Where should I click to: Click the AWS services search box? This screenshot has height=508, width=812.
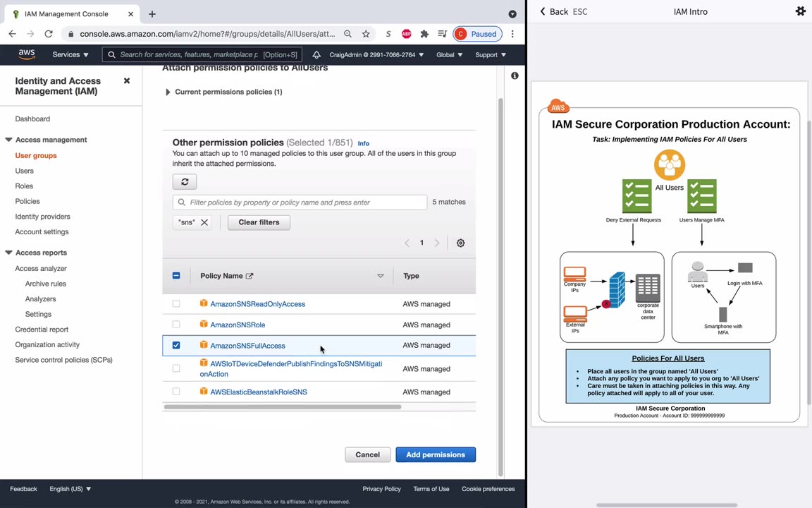202,54
